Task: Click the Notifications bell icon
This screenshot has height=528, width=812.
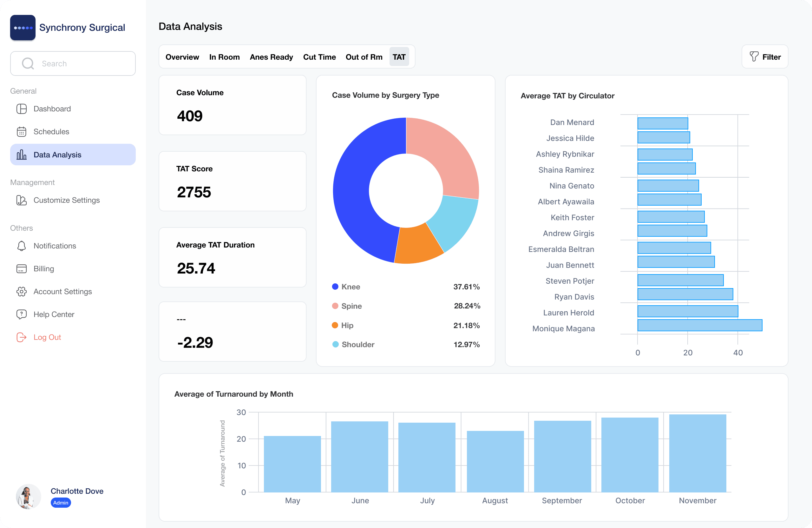Action: click(x=22, y=246)
